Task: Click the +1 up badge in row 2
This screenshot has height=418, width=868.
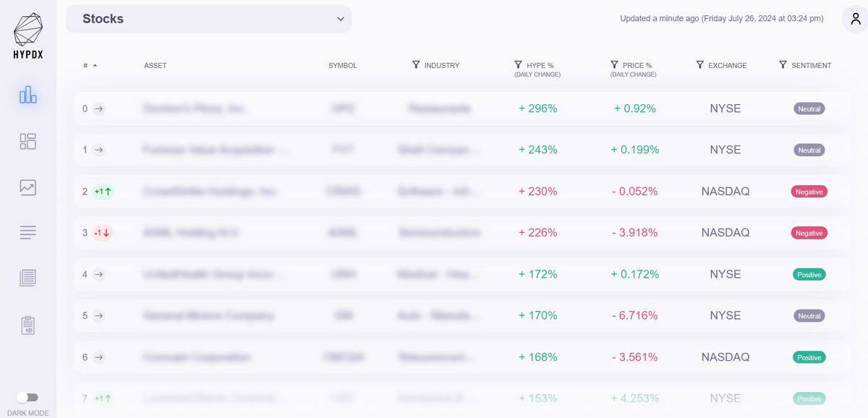Action: 103,192
